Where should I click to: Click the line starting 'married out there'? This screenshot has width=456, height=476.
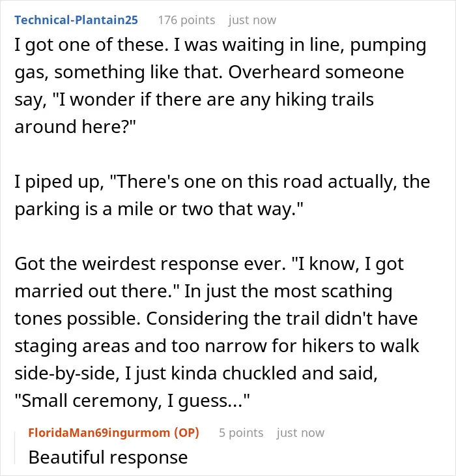pos(203,291)
